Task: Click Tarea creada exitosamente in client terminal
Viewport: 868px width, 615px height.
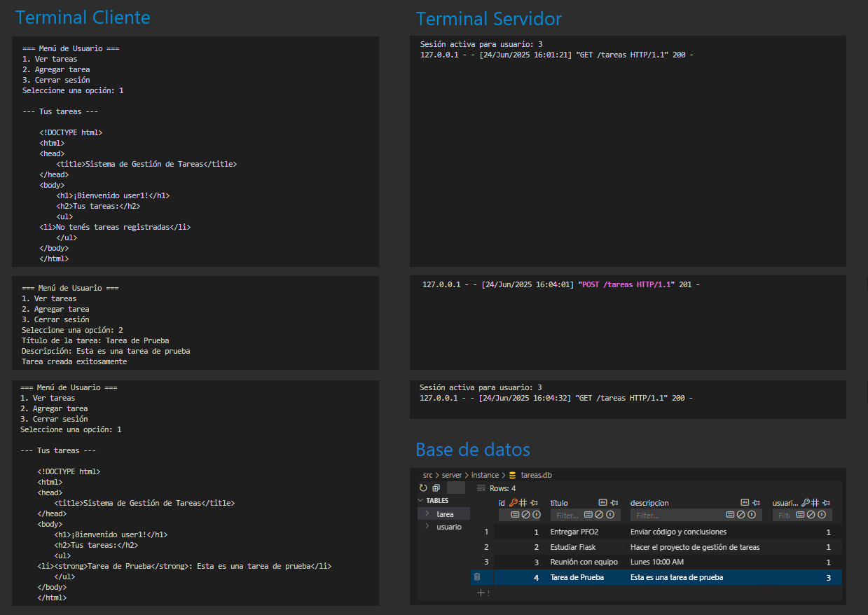Action: pyautogui.click(x=74, y=361)
